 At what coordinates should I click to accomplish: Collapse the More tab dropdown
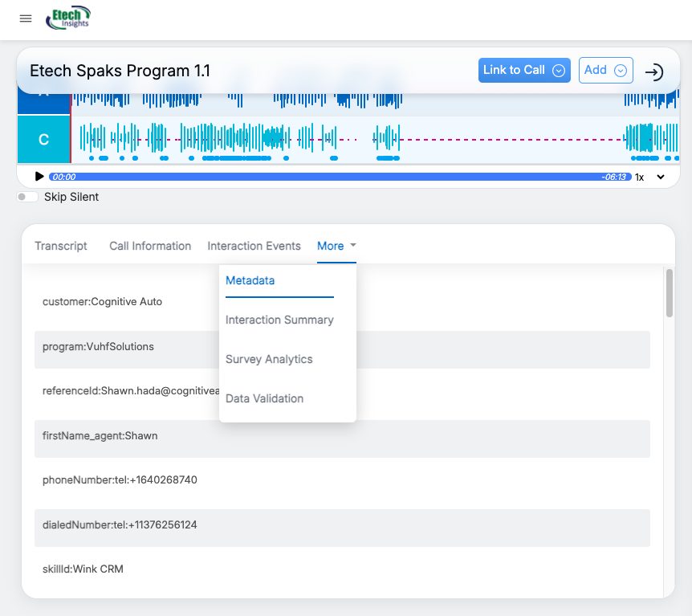[x=336, y=247]
